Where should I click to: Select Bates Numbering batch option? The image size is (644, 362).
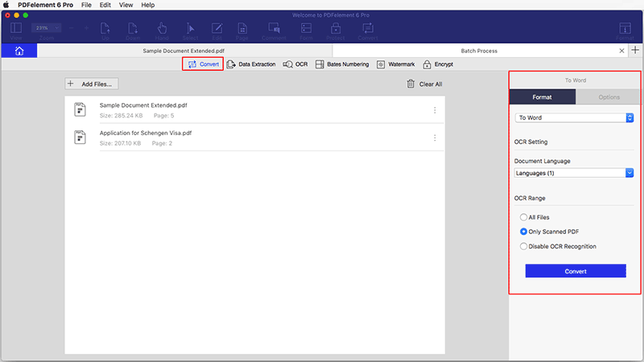click(x=342, y=64)
